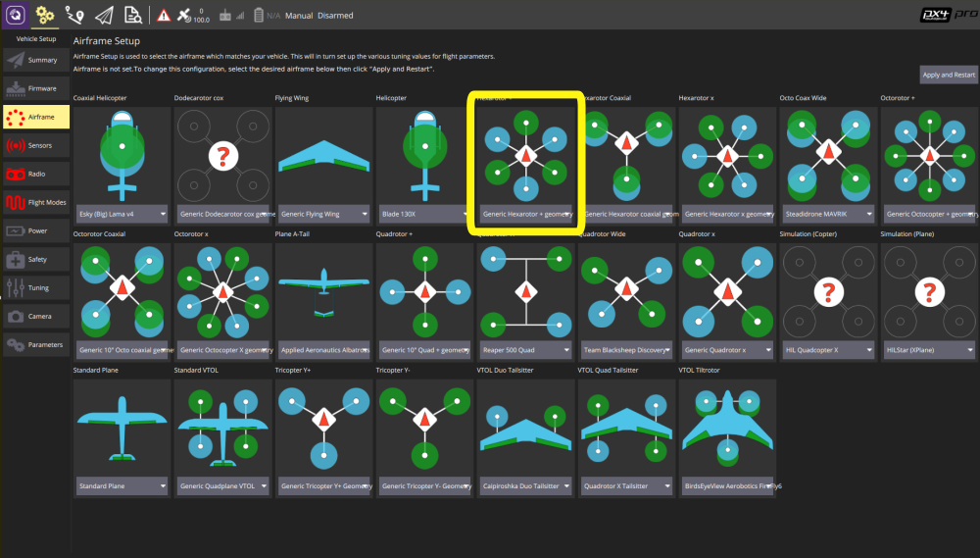
Task: Select the Standard Plane airframe image
Action: 122,428
